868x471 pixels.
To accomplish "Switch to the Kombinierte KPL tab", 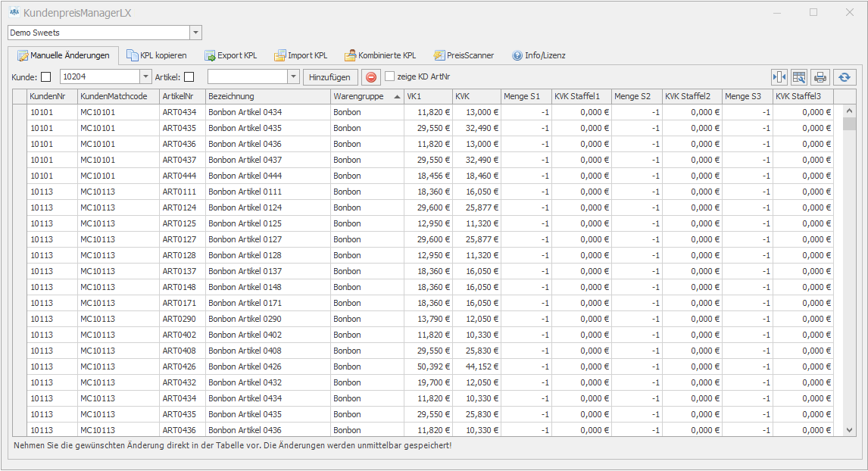I will point(380,55).
